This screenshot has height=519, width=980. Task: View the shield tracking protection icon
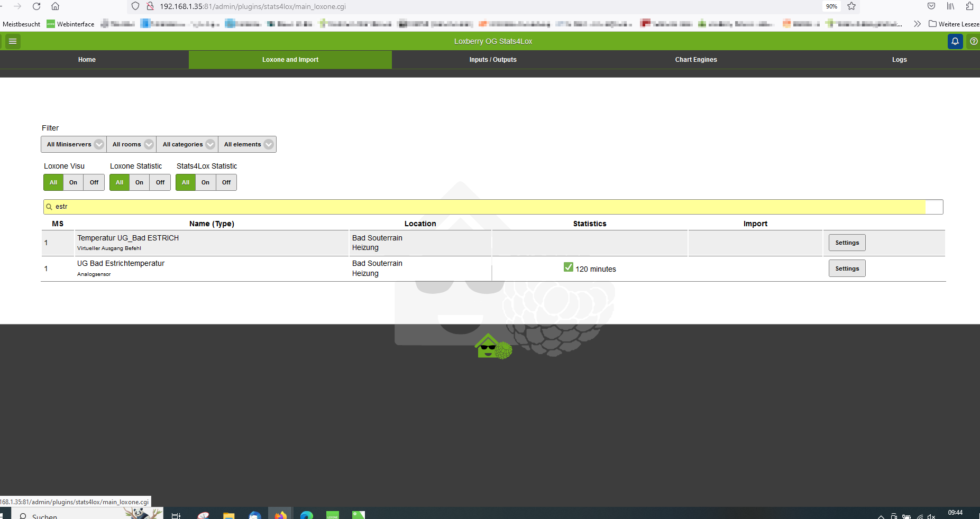pos(135,6)
